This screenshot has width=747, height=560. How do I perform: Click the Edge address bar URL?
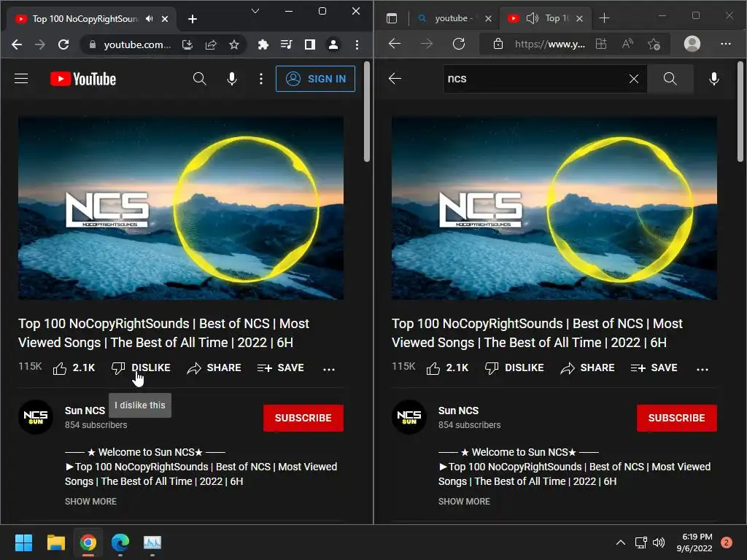coord(550,44)
